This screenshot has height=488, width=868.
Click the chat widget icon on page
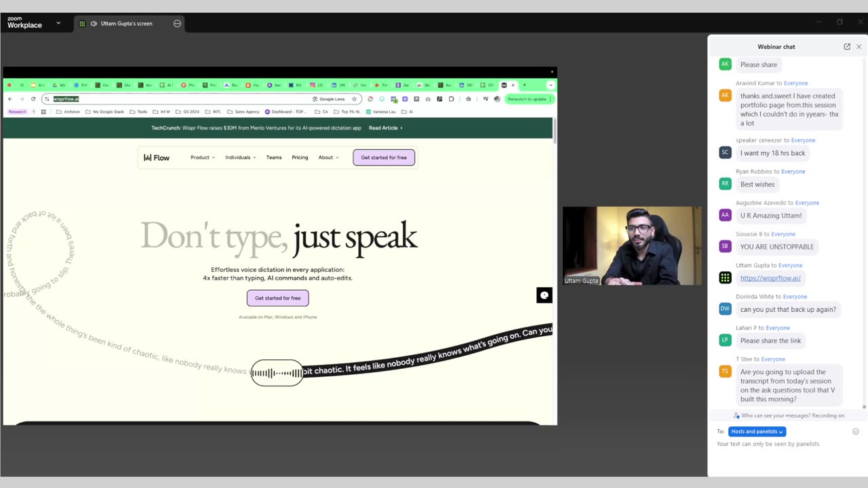click(x=544, y=295)
